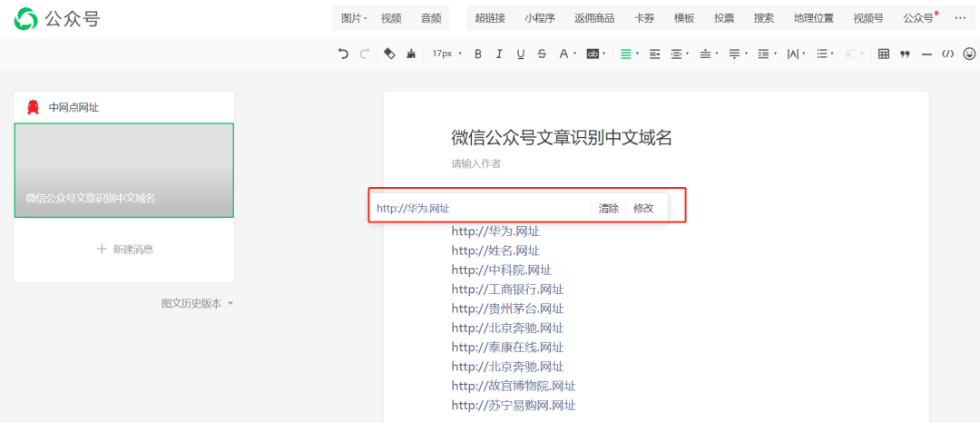Image resolution: width=980 pixels, height=423 pixels.
Task: Click the article title 微信公众号文章识别中文域名
Action: pyautogui.click(x=562, y=137)
